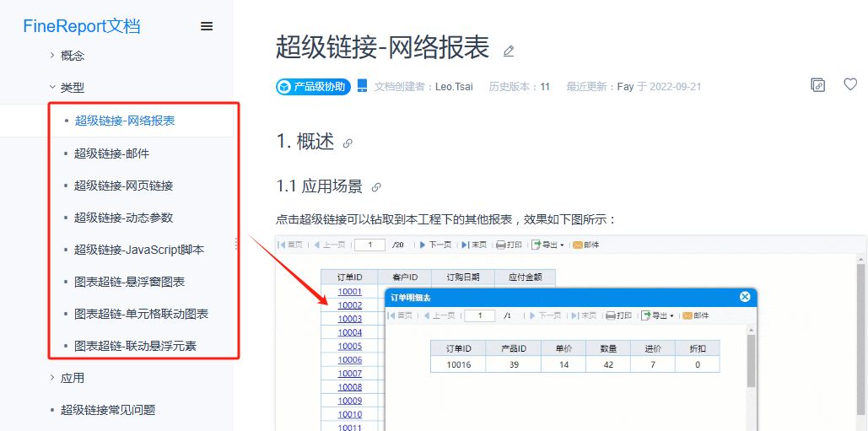Close the 订单明细表 popup dialog
Screen dimensions: 868x431
[745, 297]
